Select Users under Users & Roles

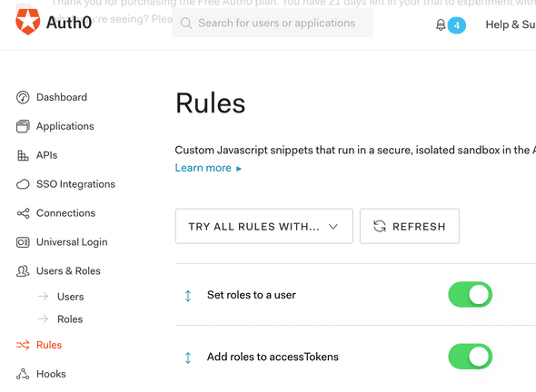click(71, 297)
